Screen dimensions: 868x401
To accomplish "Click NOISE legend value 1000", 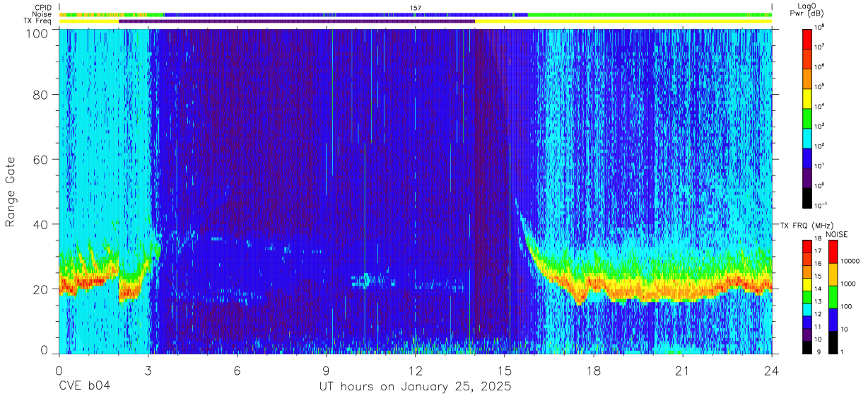I will point(848,284).
